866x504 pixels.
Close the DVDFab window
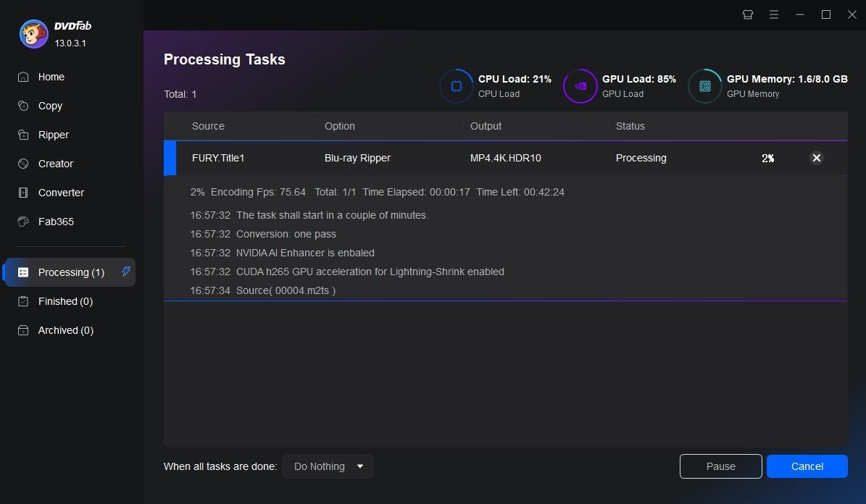pyautogui.click(x=852, y=14)
